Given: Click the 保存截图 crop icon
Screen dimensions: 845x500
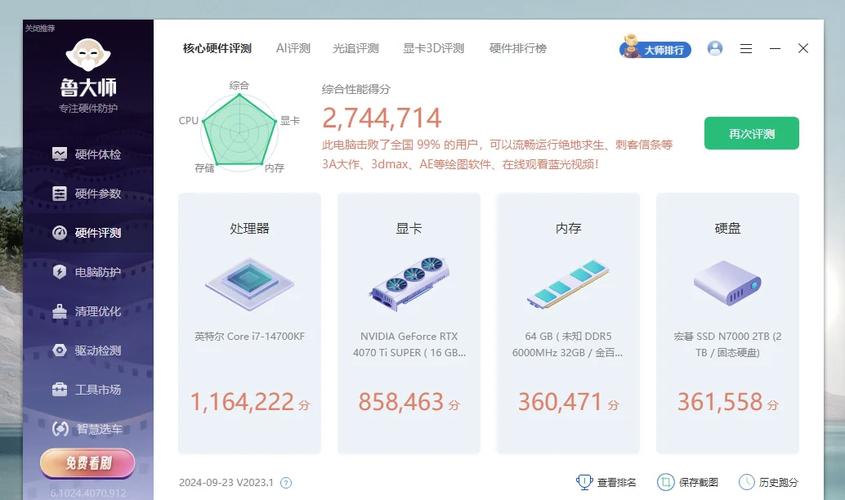Looking at the screenshot, I should [x=666, y=482].
